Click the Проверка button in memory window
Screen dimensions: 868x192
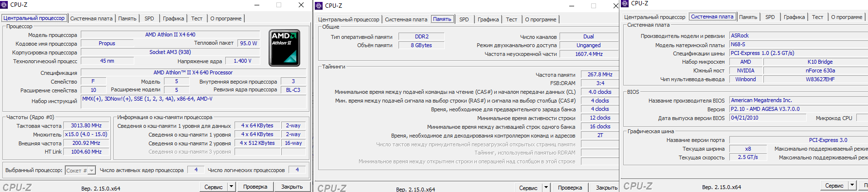[x=570, y=187]
